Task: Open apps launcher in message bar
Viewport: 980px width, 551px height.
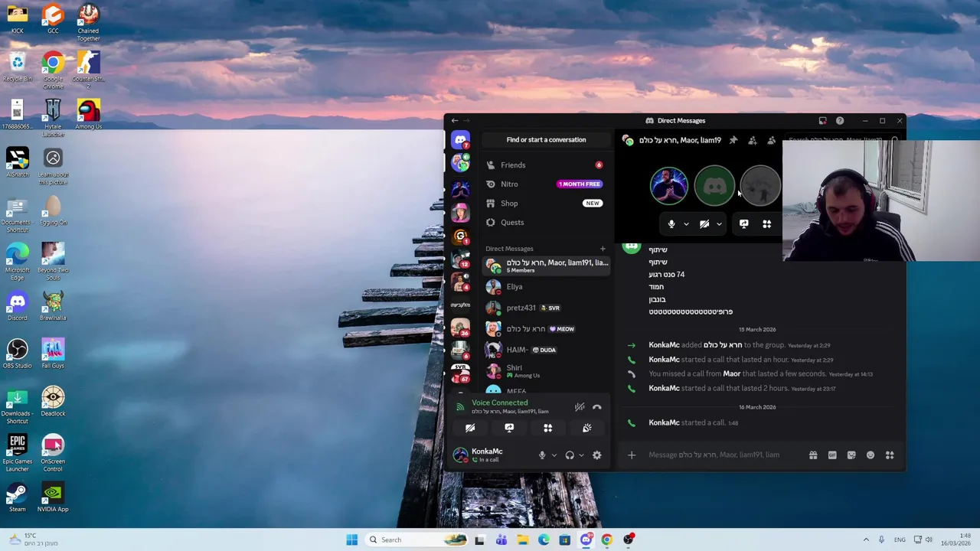Action: tap(890, 455)
